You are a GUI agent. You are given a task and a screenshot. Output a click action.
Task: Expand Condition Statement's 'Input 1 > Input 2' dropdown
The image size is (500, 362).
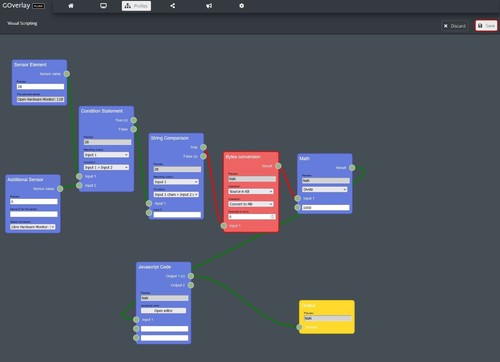point(106,167)
